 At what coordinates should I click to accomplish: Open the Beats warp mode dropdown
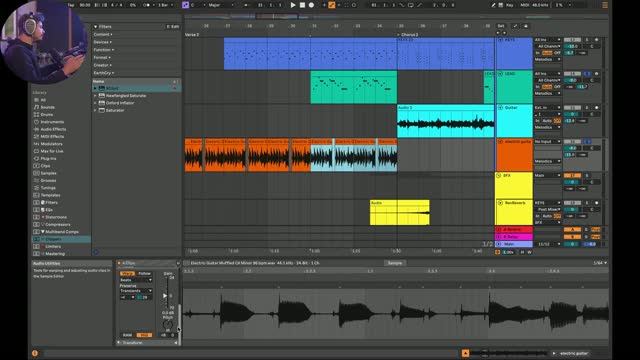[x=136, y=280]
